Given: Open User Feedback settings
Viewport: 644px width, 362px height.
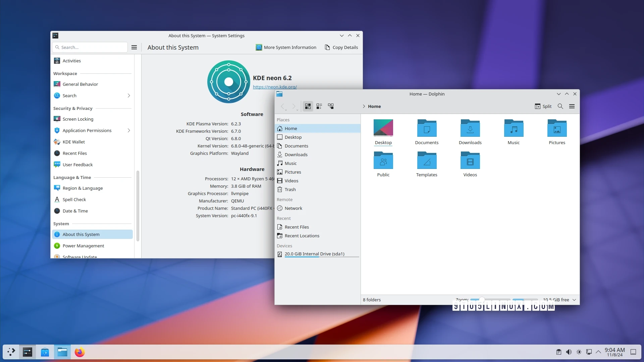Looking at the screenshot, I should (92, 165).
